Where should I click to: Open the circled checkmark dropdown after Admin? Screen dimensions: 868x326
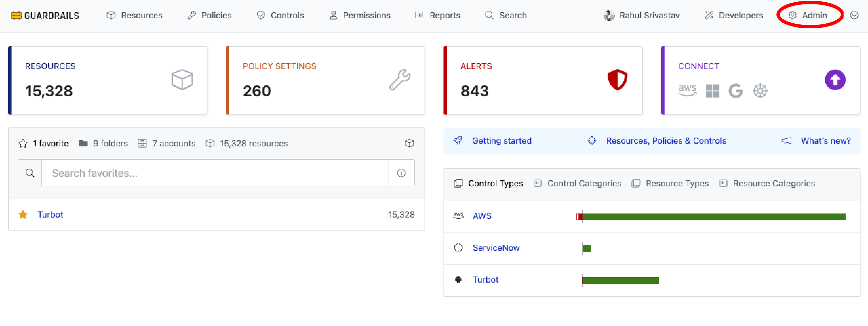pyautogui.click(x=854, y=16)
